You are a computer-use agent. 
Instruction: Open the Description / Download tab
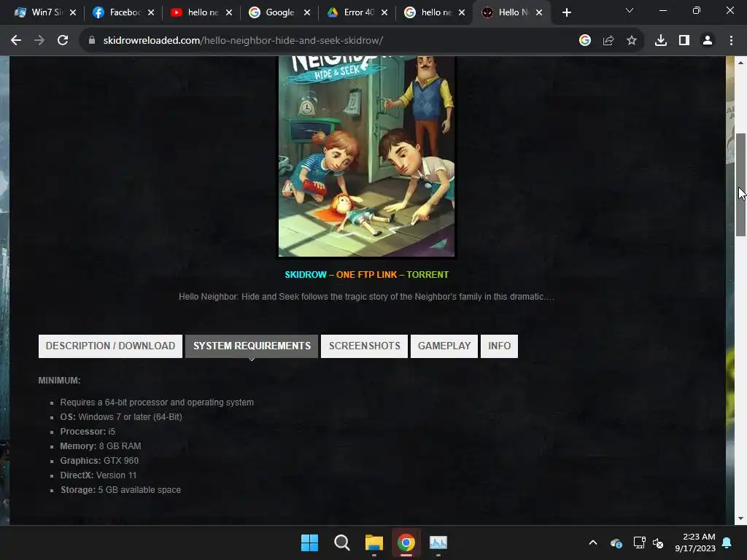click(x=111, y=346)
